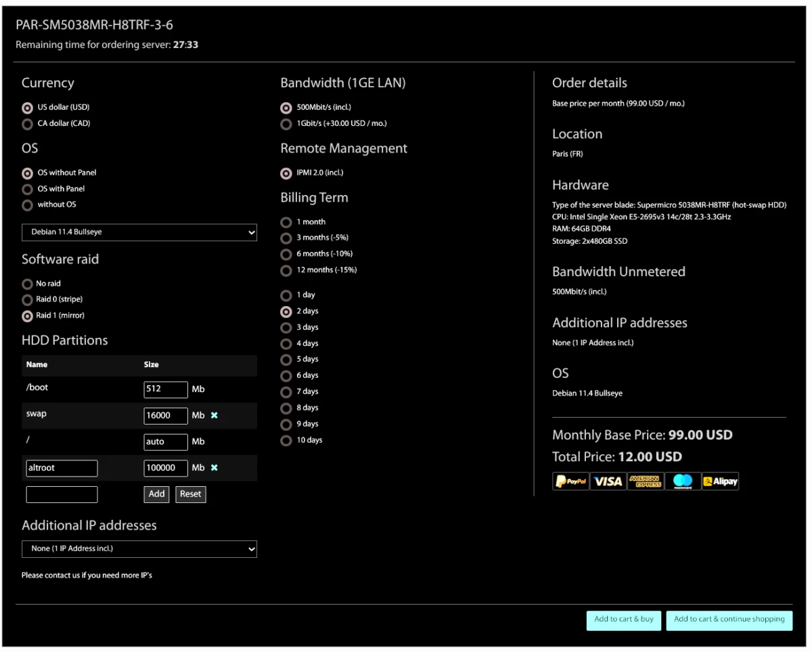Select CA dollar (CAD) currency
The image size is (812, 652).
coord(27,124)
